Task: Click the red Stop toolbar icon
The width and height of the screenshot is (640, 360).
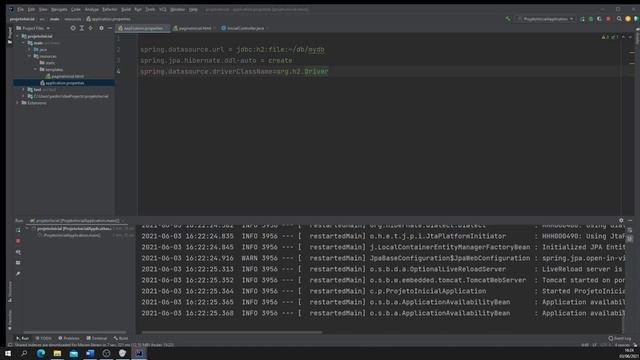Action: point(609,19)
